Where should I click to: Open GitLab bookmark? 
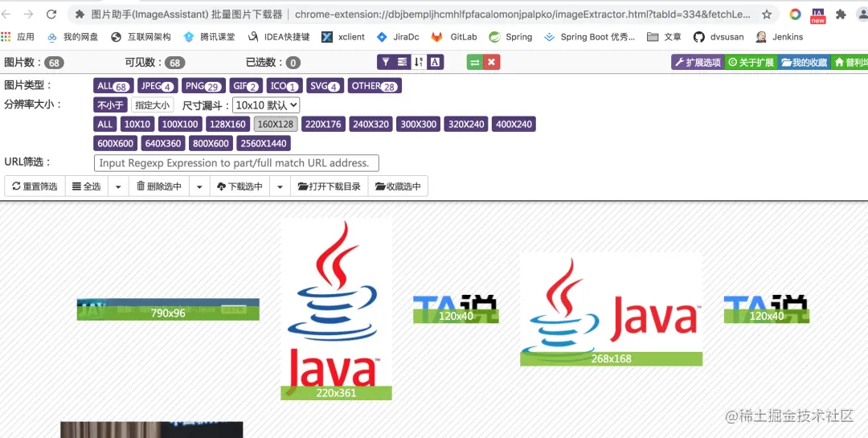click(454, 37)
